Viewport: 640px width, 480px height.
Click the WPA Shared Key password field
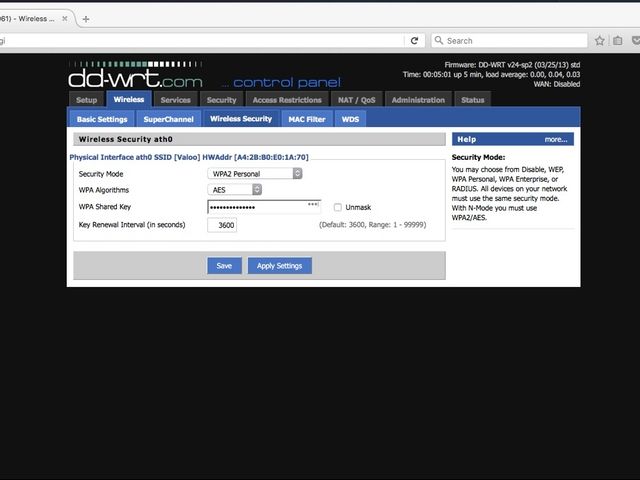(x=264, y=207)
